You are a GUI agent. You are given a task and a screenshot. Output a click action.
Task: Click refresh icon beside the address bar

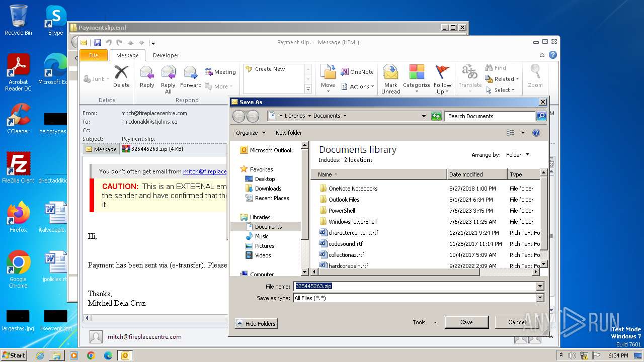tap(436, 116)
